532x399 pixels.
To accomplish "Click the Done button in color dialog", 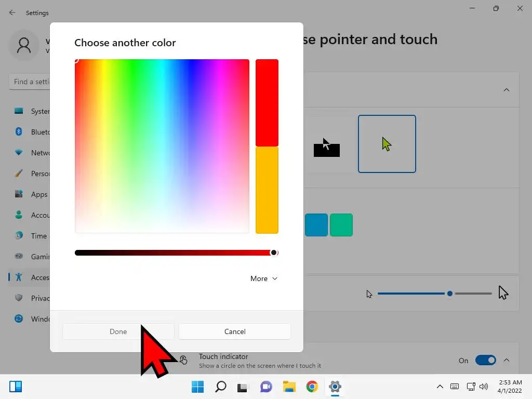I will coord(118,331).
